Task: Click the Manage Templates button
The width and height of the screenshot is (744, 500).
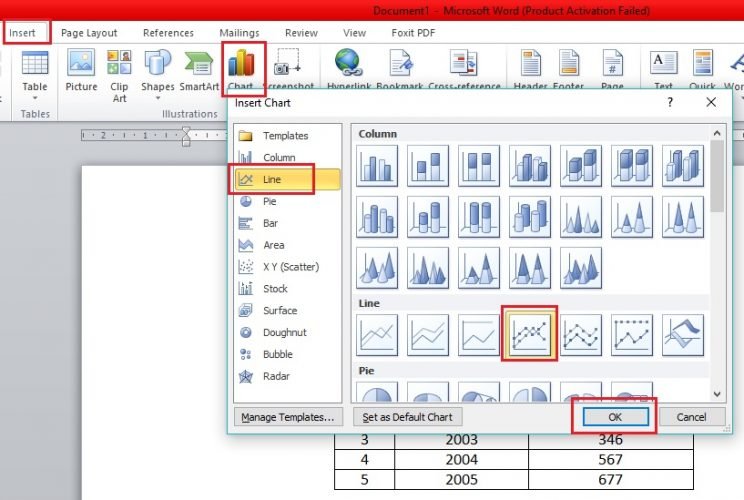Action: pos(288,417)
